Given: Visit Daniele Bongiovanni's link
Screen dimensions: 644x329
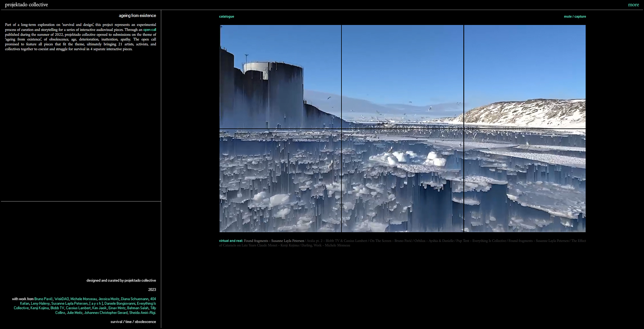Looking at the screenshot, I should click(120, 304).
